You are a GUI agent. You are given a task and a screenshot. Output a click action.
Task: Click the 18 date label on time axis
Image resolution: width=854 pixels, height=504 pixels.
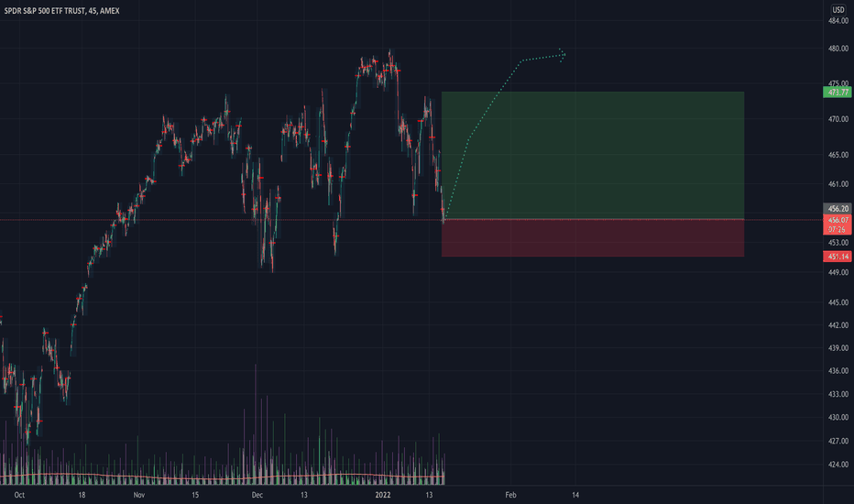point(82,495)
